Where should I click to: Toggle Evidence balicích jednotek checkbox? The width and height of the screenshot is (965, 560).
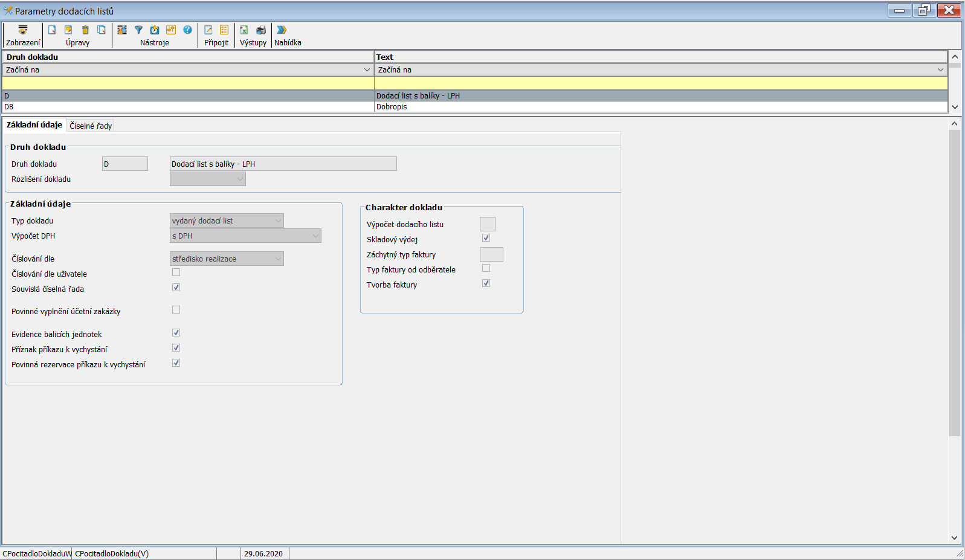click(x=176, y=333)
